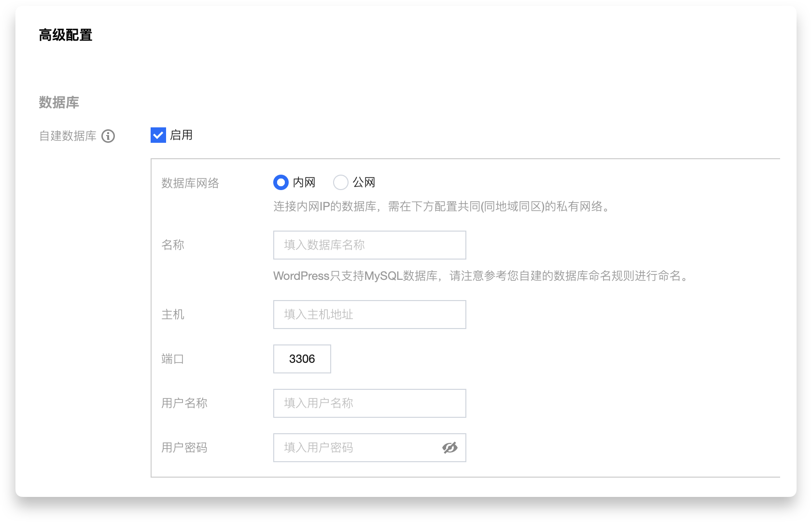This screenshot has height=522, width=812.
Task: Click the 名称 field label
Action: pyautogui.click(x=173, y=245)
